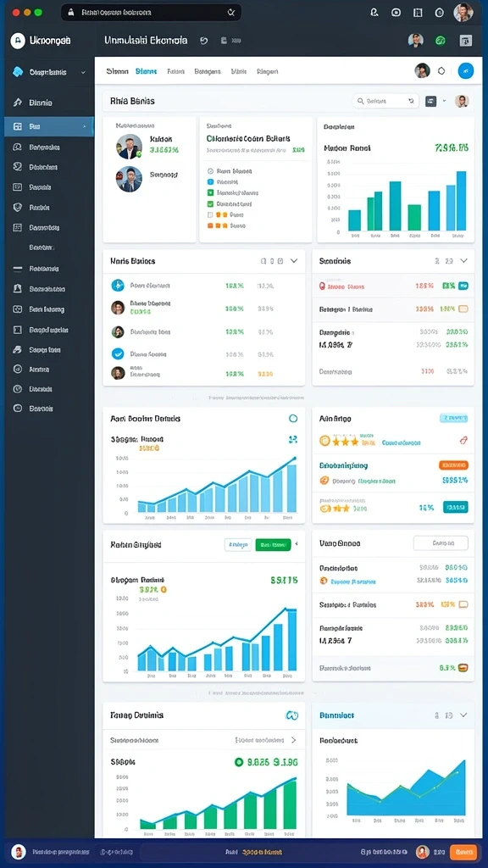
Task: Click the orange button in the bottom bar
Action: pos(463,853)
